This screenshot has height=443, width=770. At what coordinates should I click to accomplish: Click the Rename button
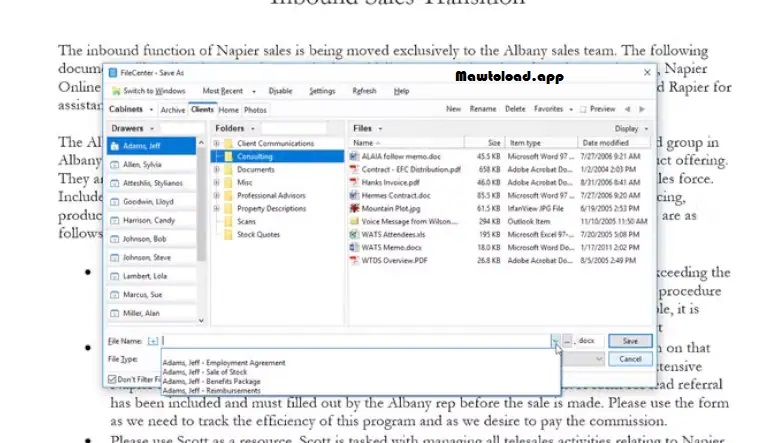click(x=483, y=109)
